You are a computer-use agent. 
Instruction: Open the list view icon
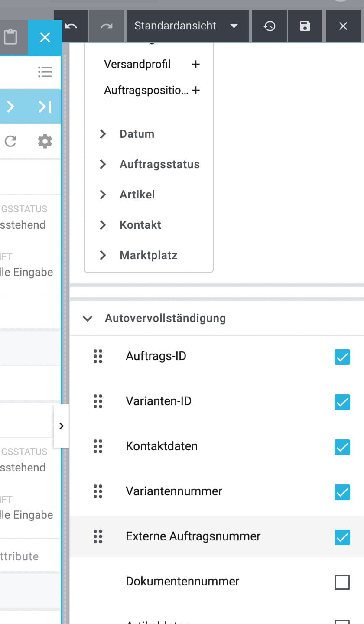click(x=45, y=72)
